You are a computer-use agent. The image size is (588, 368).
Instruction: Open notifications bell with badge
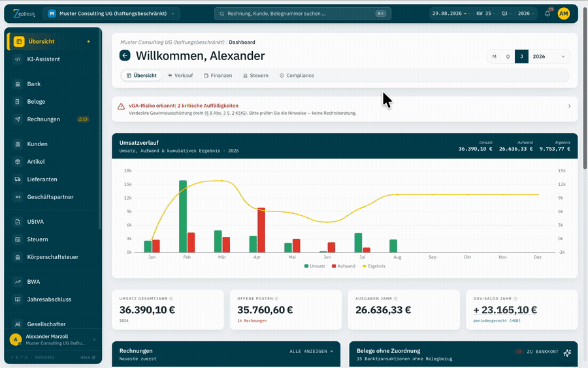(x=548, y=13)
